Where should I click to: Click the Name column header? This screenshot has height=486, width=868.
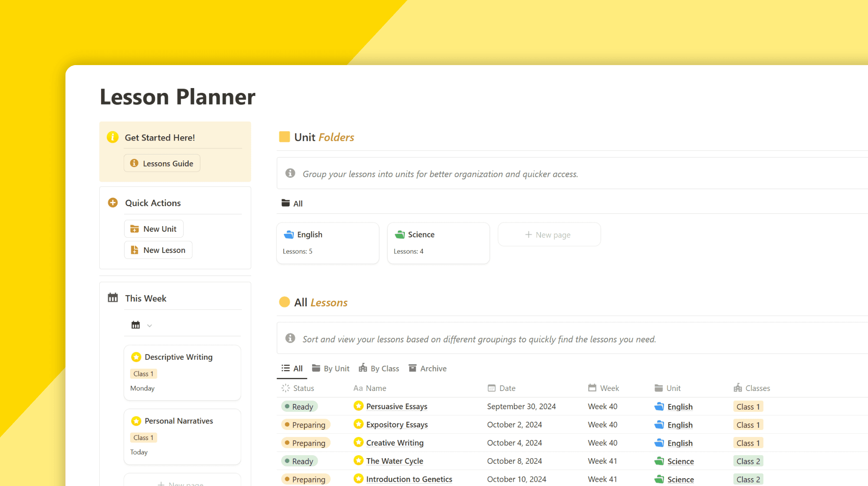click(370, 388)
